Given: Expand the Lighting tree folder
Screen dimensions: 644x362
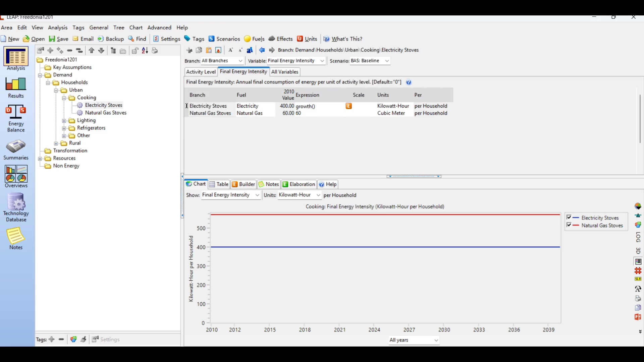Looking at the screenshot, I should [64, 121].
